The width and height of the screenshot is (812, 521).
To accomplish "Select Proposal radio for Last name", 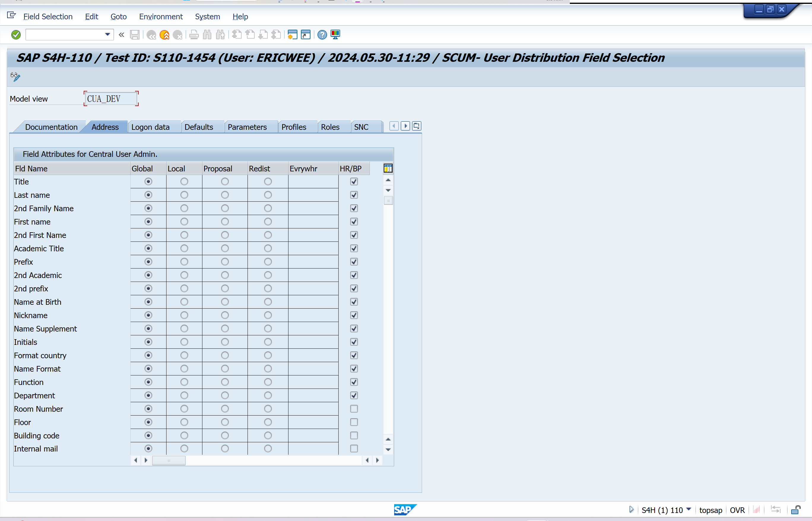I will coord(225,195).
